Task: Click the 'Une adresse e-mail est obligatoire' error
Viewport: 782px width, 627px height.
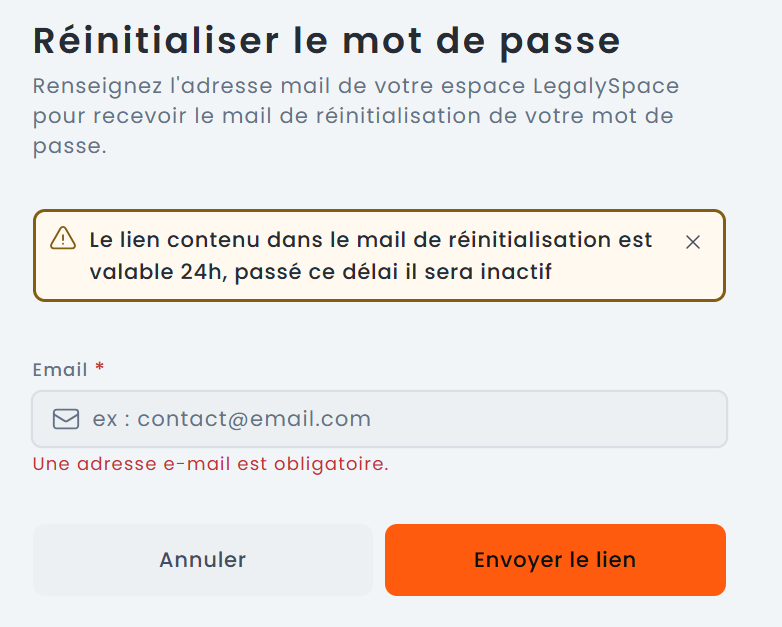Action: (x=211, y=464)
